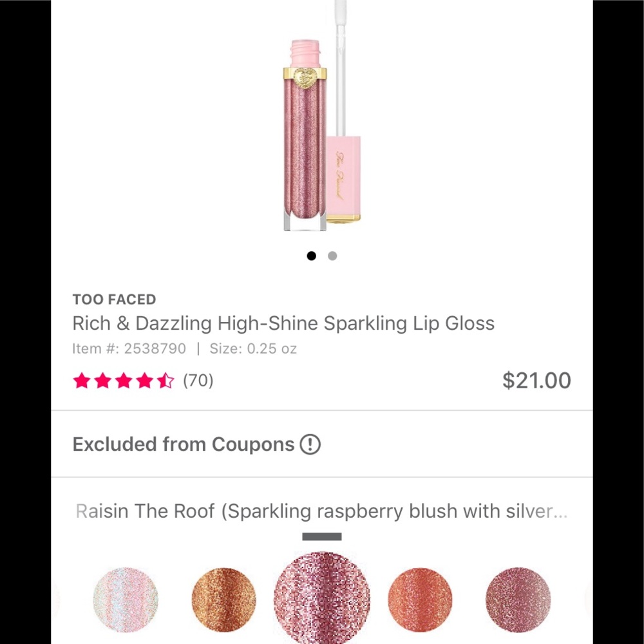Tap the $21.00 price label

point(536,381)
